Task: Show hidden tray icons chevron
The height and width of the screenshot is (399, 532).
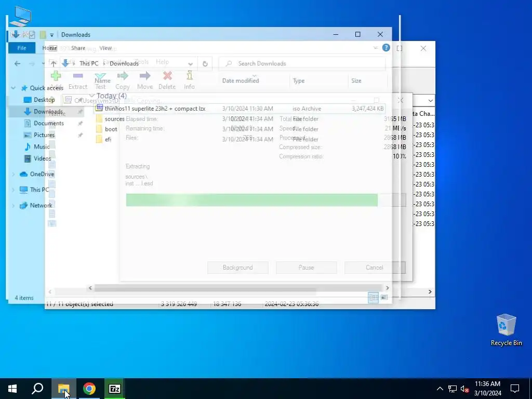Action: pos(440,389)
